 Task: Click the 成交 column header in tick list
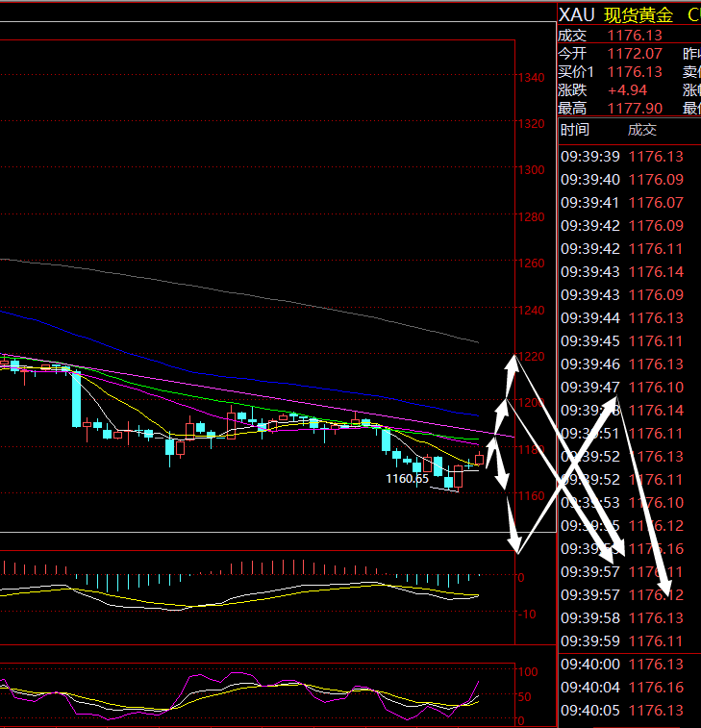click(x=641, y=130)
